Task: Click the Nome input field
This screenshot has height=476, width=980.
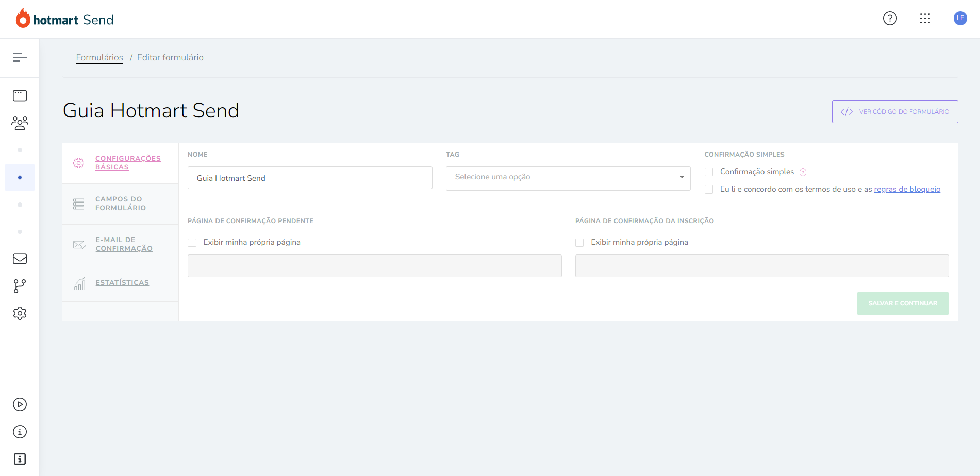Action: point(310,178)
